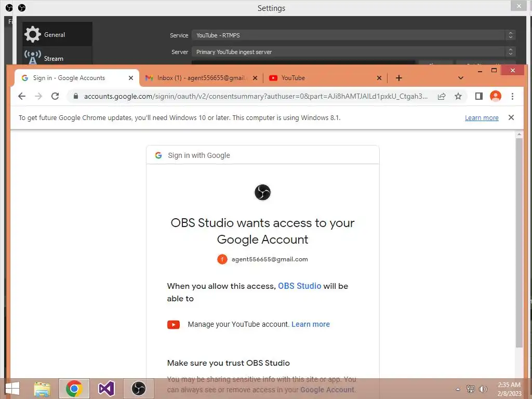Screen dimensions: 532x399
Task: Open the Google Account link
Action: tap(327, 390)
